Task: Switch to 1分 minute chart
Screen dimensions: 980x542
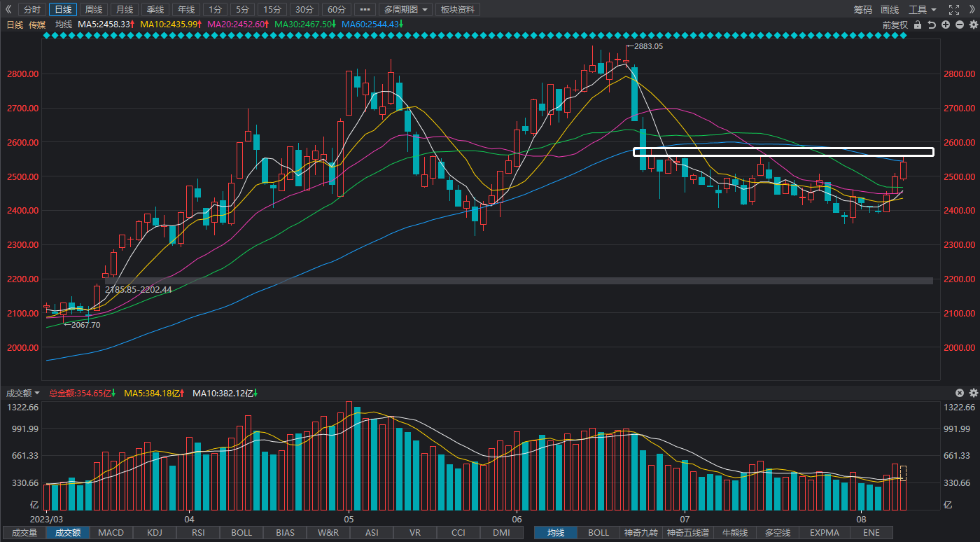Action: pos(215,10)
